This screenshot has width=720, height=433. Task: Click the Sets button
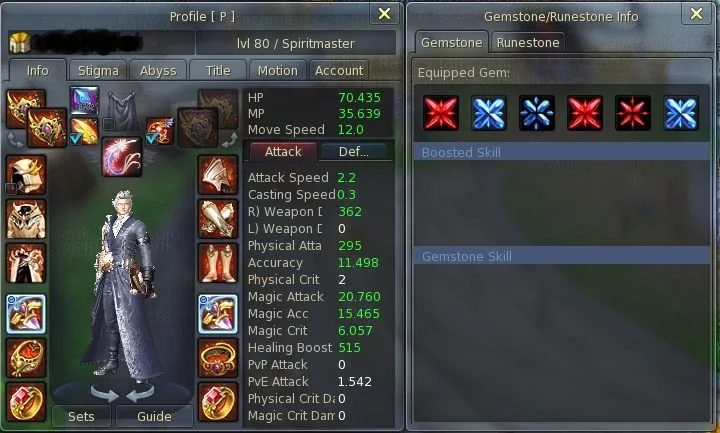pyautogui.click(x=81, y=416)
